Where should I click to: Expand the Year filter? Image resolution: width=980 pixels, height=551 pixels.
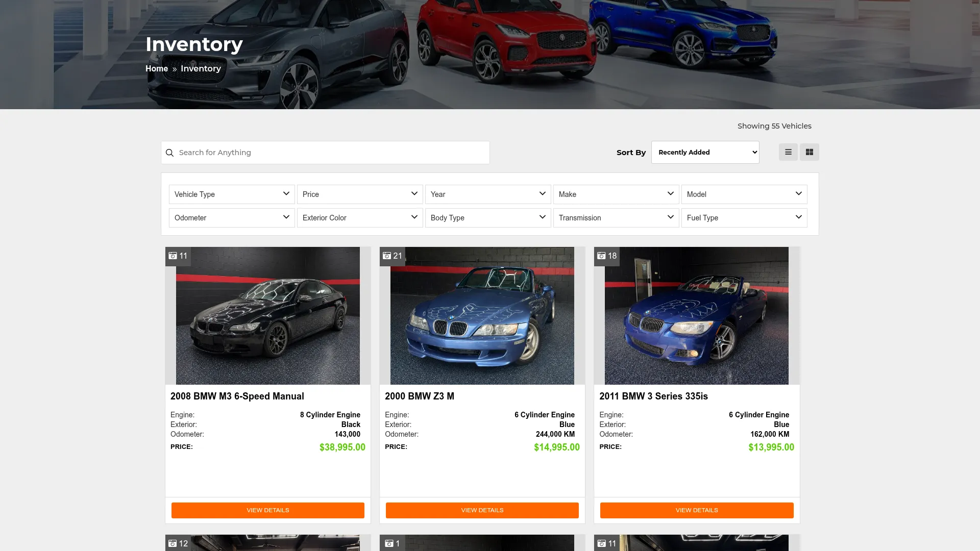488,194
